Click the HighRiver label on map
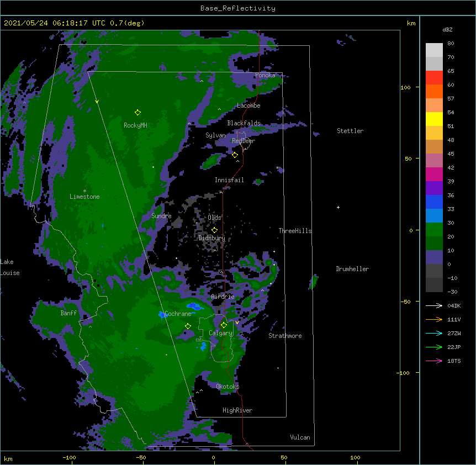This screenshot has width=476, height=465. coord(237,410)
